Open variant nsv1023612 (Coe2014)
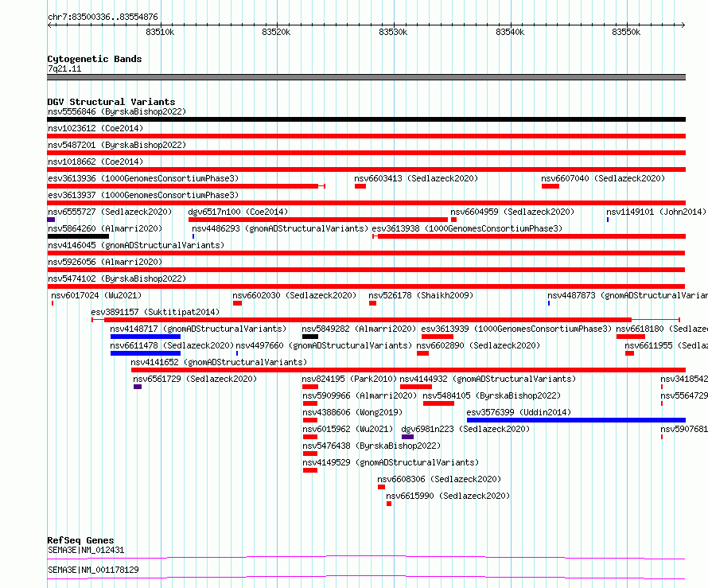 click(95, 128)
